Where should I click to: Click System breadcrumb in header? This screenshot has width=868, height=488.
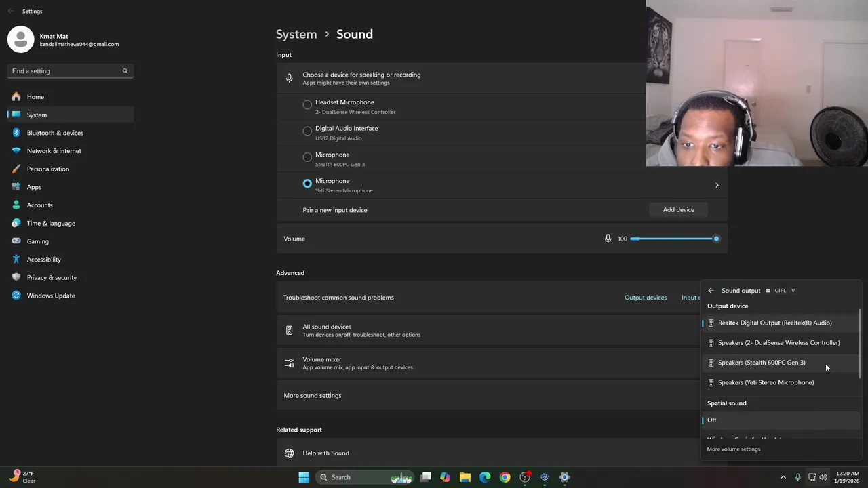[296, 34]
